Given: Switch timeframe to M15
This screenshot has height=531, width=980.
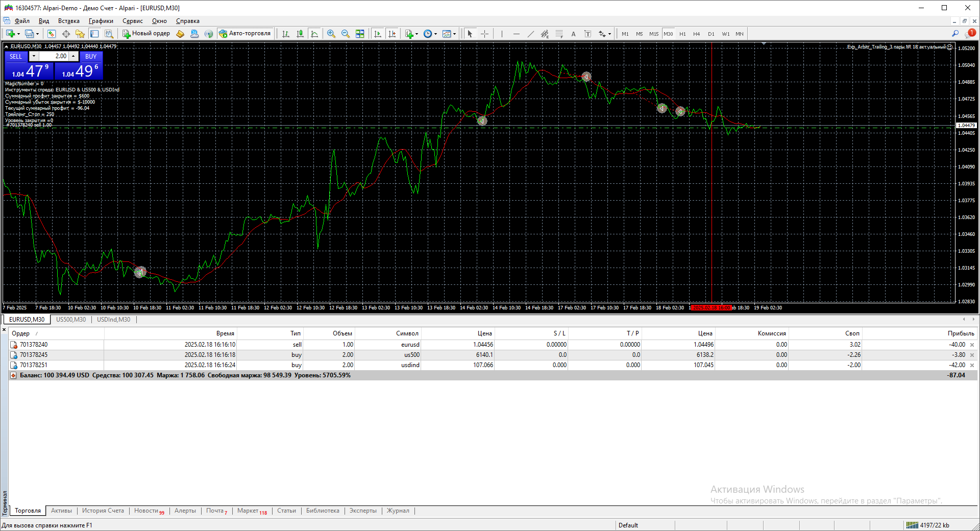Looking at the screenshot, I should [654, 34].
